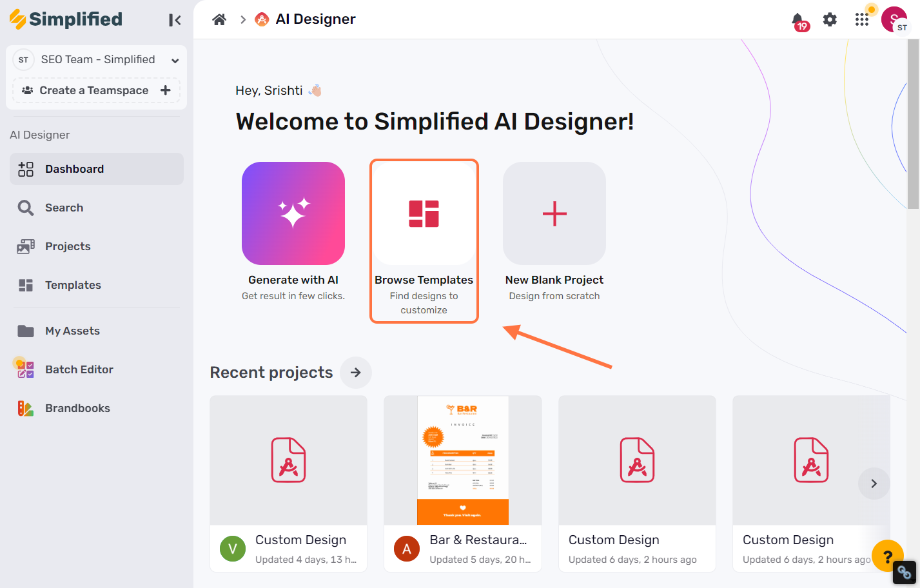Open the Bar & Restaurant invoice thumbnail
920x588 pixels.
[463, 460]
